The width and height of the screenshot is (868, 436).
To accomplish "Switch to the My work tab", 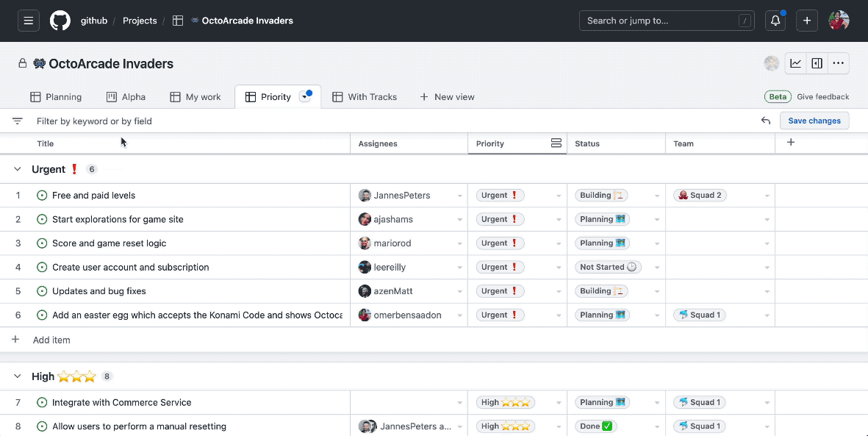I will 195,97.
